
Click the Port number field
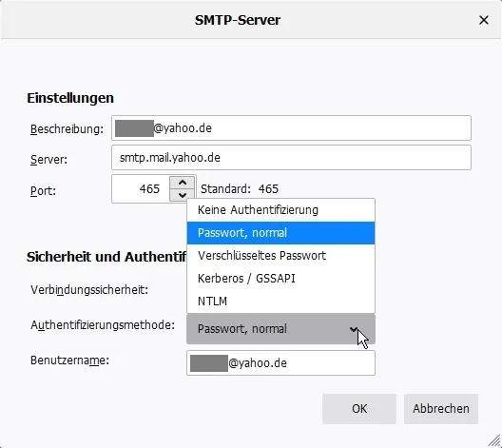141,189
